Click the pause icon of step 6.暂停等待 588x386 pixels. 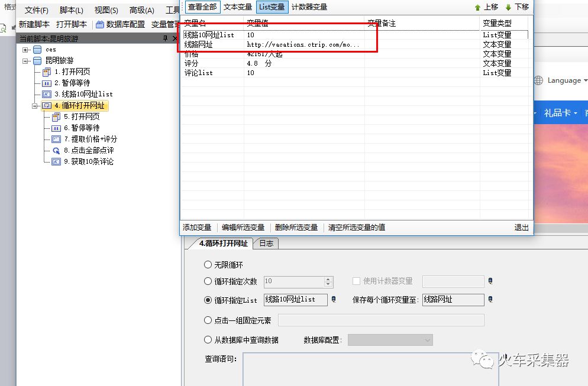pos(56,128)
